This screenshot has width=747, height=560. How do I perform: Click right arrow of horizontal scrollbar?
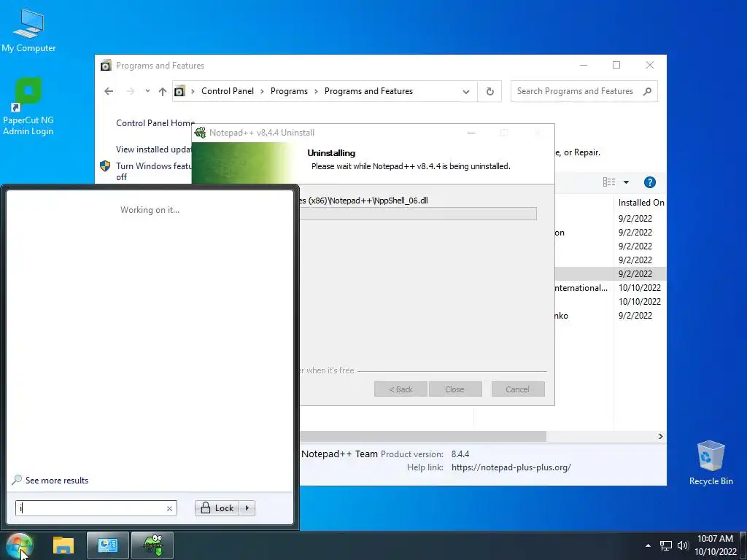pyautogui.click(x=660, y=436)
